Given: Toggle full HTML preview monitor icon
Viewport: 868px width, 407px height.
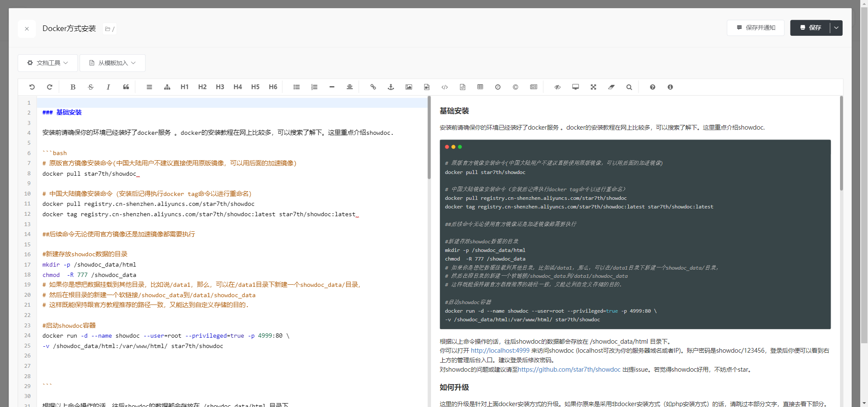Looking at the screenshot, I should (x=575, y=87).
